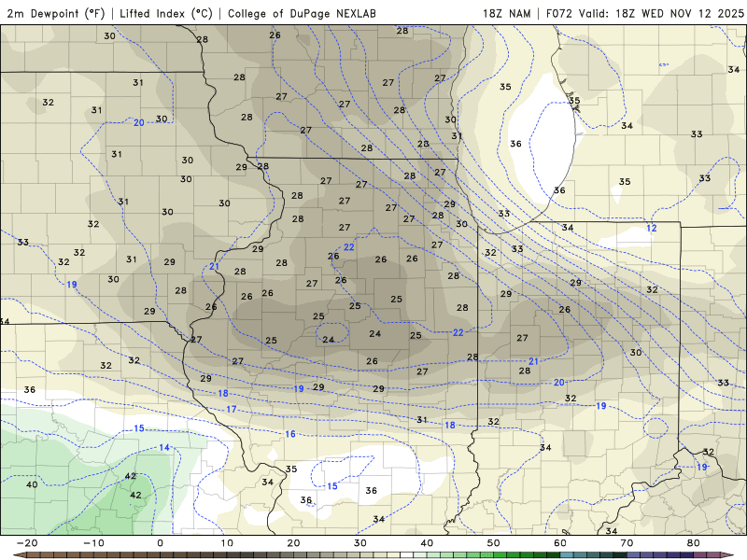The width and height of the screenshot is (747, 560).
Task: Click the blue "17" lifted index contour label
Action: coord(231,410)
